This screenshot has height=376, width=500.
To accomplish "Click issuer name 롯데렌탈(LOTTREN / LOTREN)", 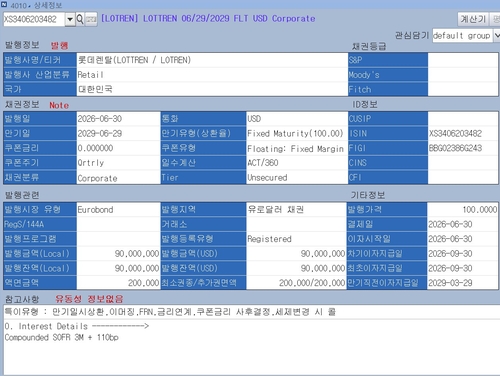I will point(134,60).
